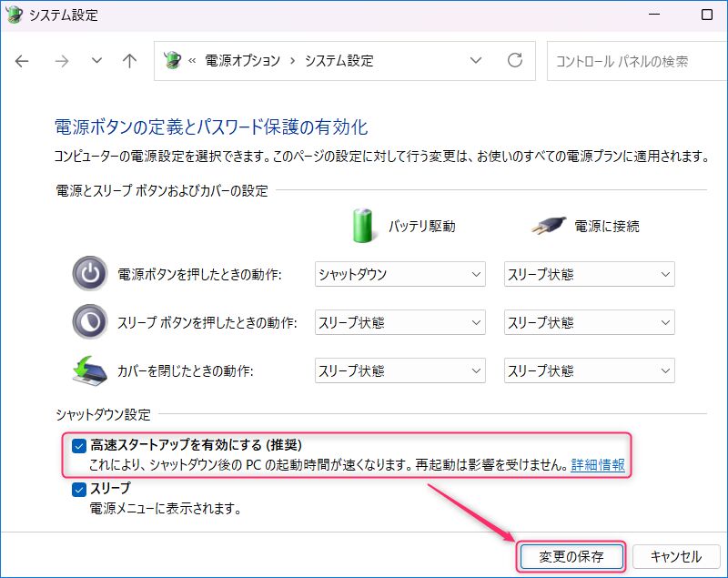The width and height of the screenshot is (728, 578).
Task: Click the refresh icon beside the address bar
Action: coord(515,61)
